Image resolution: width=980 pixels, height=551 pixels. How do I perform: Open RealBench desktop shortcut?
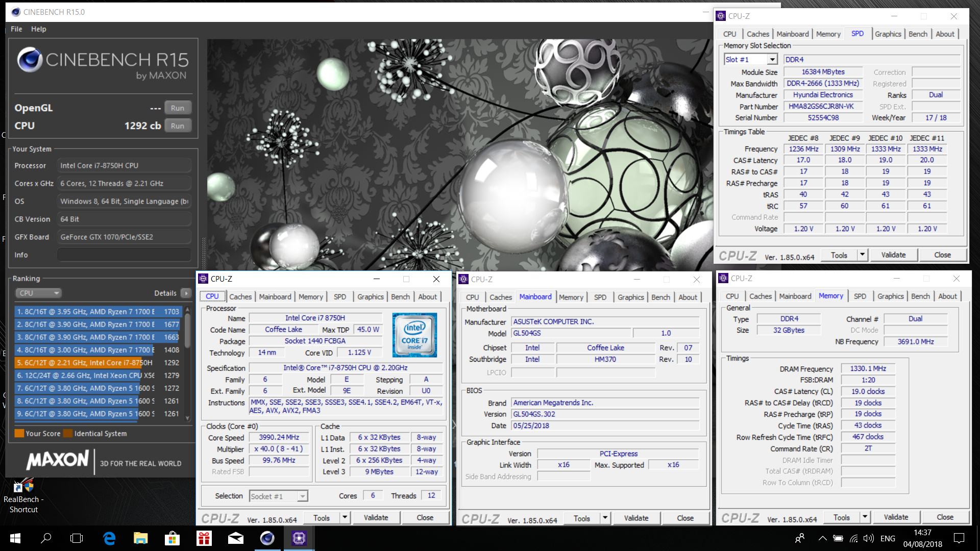(23, 495)
